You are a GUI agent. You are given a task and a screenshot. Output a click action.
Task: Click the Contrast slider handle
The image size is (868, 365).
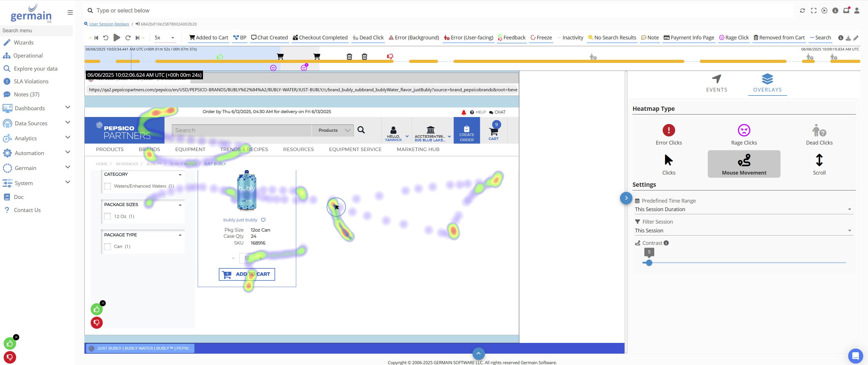click(649, 263)
